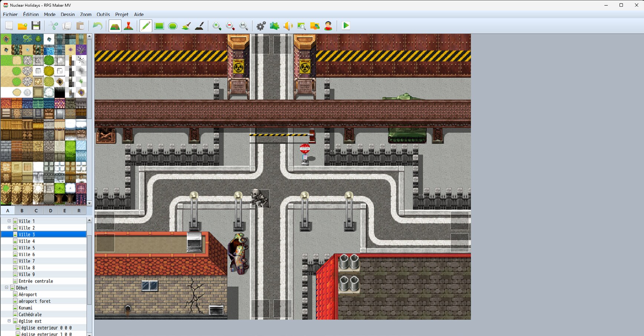The height and width of the screenshot is (336, 644).
Task: Select the Entrée centrale map
Action: [36, 281]
